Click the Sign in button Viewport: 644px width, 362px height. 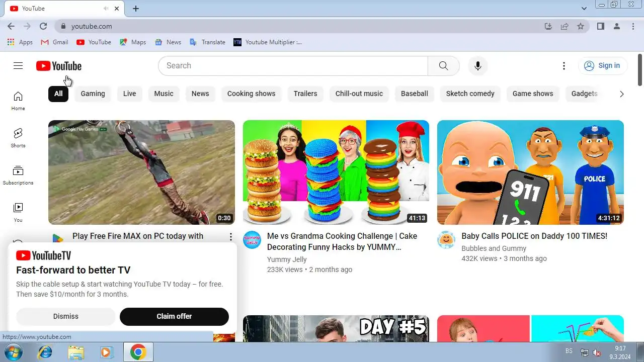click(603, 66)
